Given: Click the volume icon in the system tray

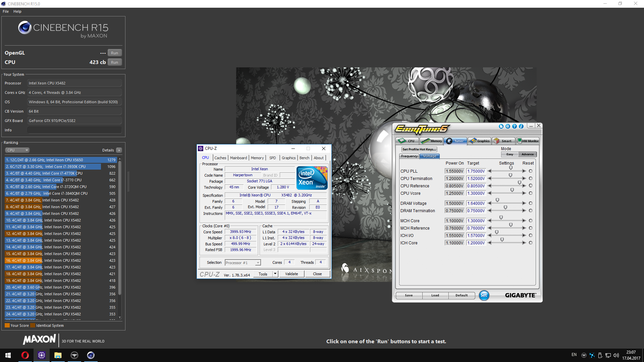Looking at the screenshot, I should click(x=616, y=355).
